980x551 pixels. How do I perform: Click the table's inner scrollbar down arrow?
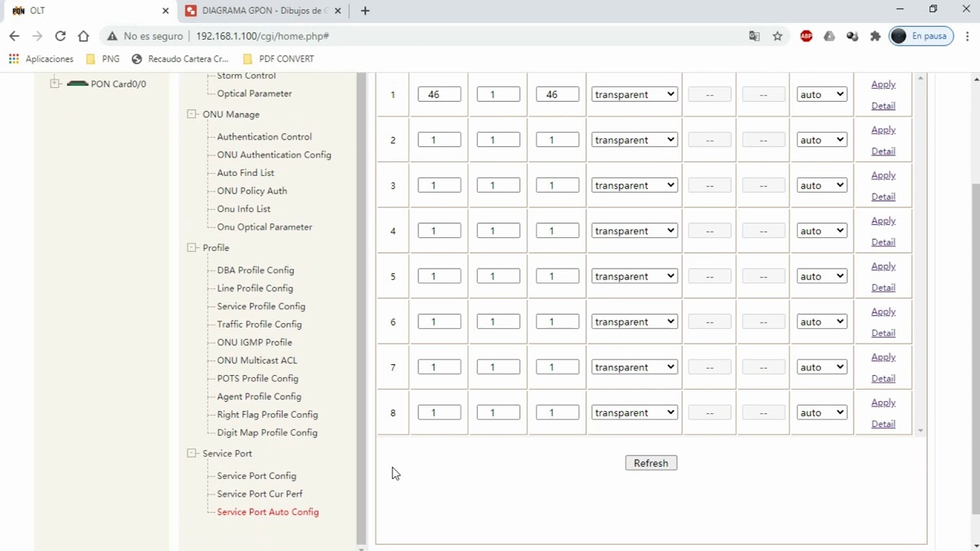920,430
